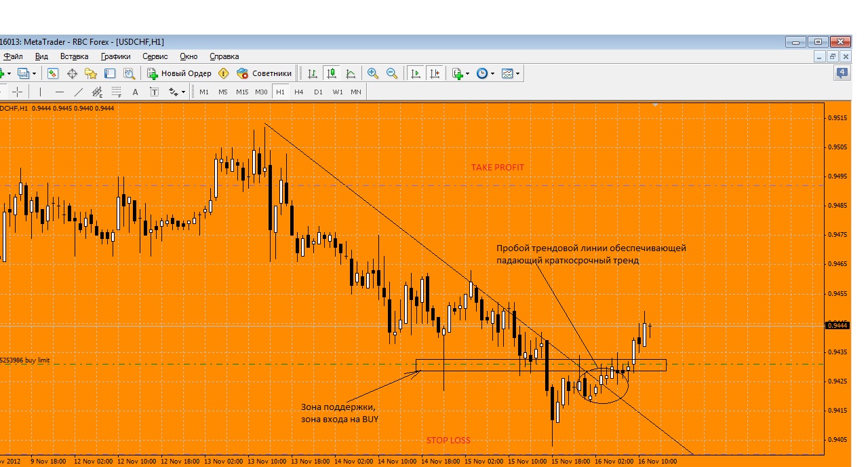Screen dimensions: 868x467
Task: Open the Market Watch panel
Action: click(53, 73)
